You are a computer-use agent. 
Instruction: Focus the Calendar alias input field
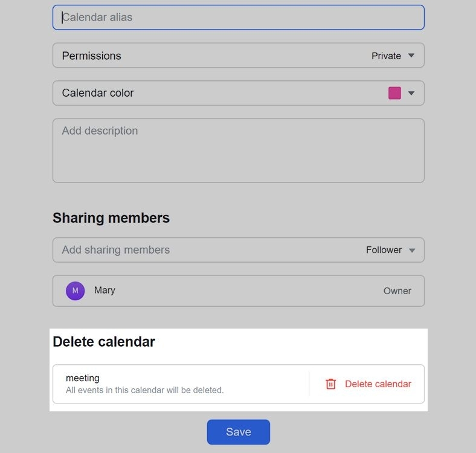pos(238,18)
